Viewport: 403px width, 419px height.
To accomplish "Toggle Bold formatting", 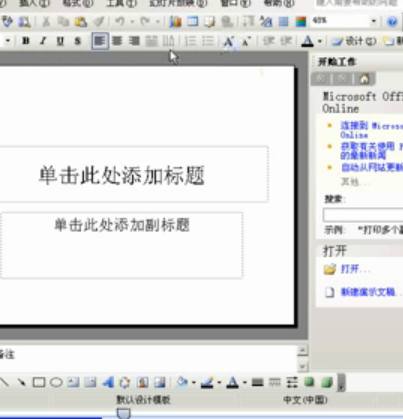I will 26,41.
